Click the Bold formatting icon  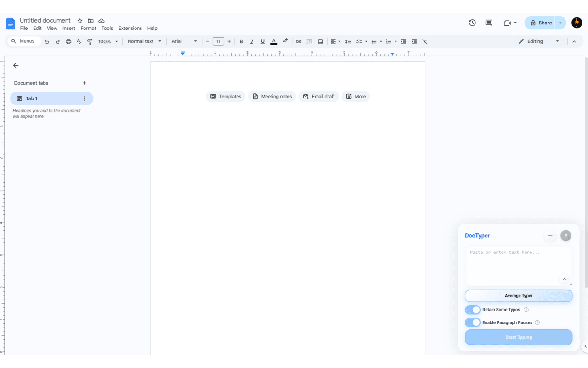point(241,41)
